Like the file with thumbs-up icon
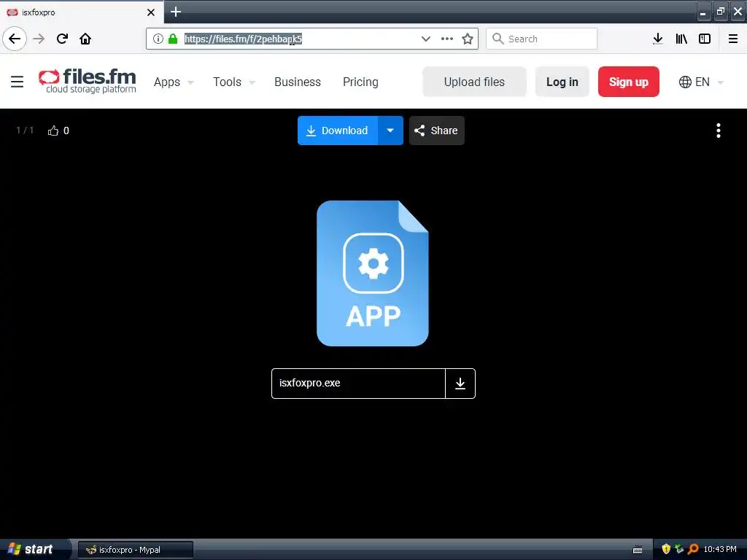This screenshot has width=747, height=560. pyautogui.click(x=53, y=131)
